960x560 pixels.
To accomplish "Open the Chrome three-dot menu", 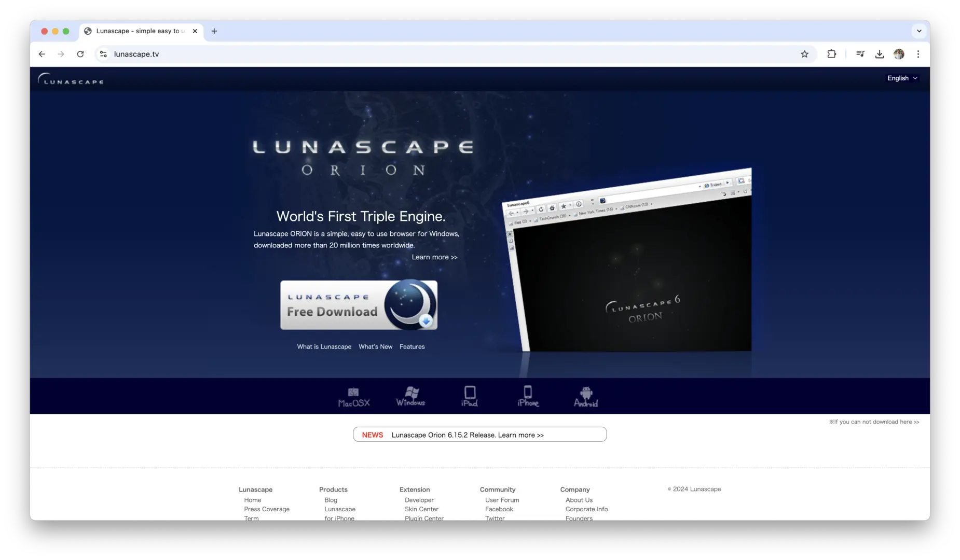I will [918, 54].
